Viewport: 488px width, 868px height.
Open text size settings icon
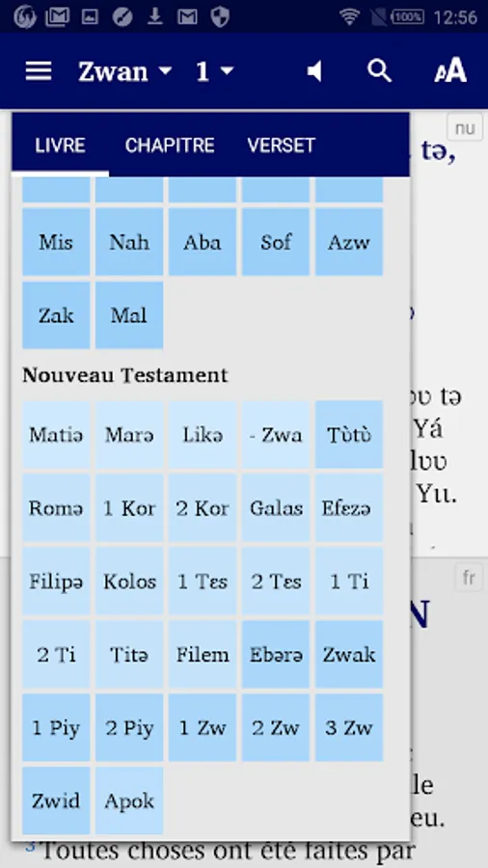point(450,70)
